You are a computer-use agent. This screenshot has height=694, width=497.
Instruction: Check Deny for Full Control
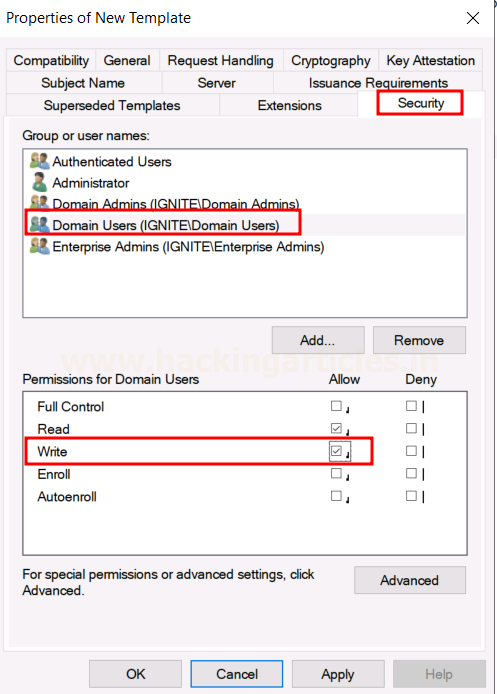411,406
